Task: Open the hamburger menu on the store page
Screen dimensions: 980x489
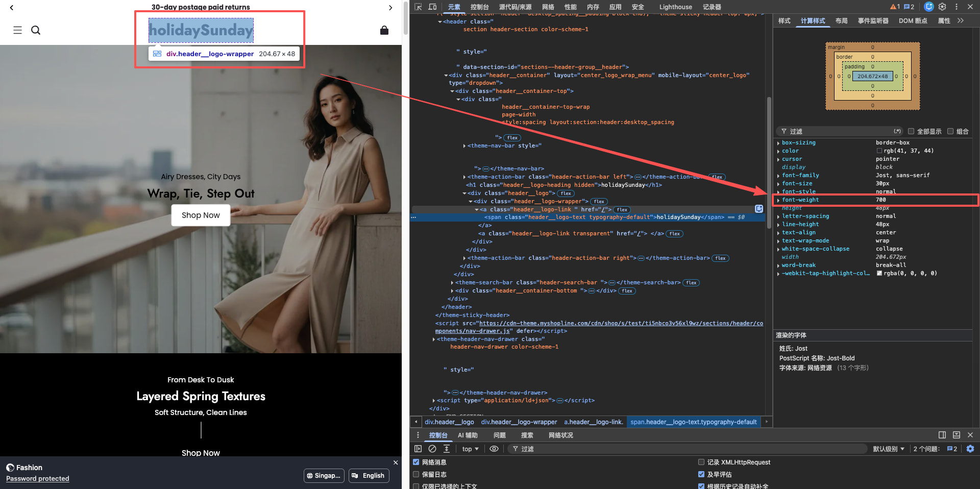Action: (x=17, y=30)
